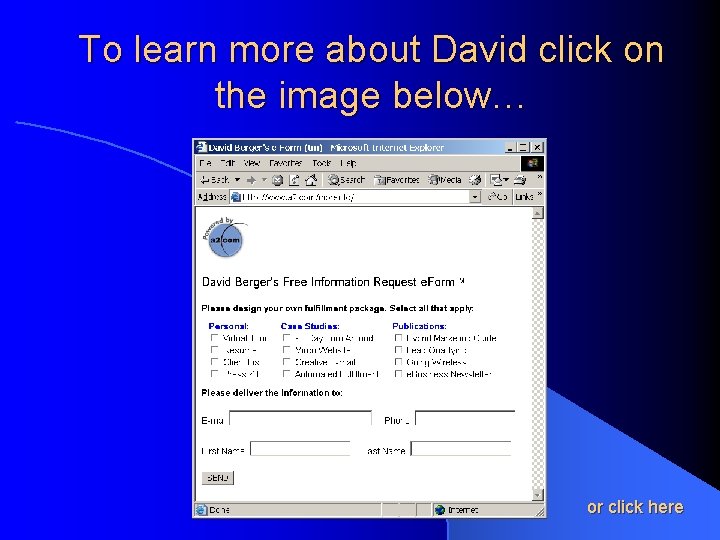This screenshot has height=540, width=720.
Task: Click the Powered by a2.com logo
Action: point(225,237)
